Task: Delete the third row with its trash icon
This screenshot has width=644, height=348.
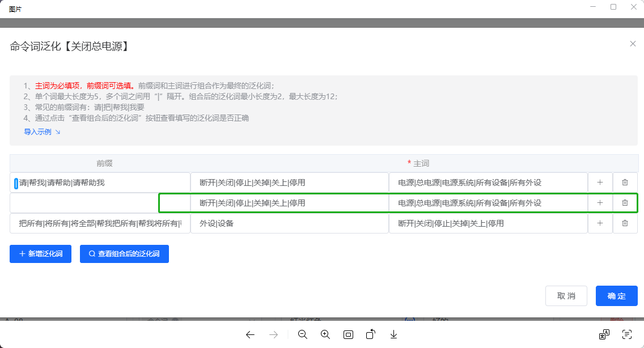Action: (624, 223)
